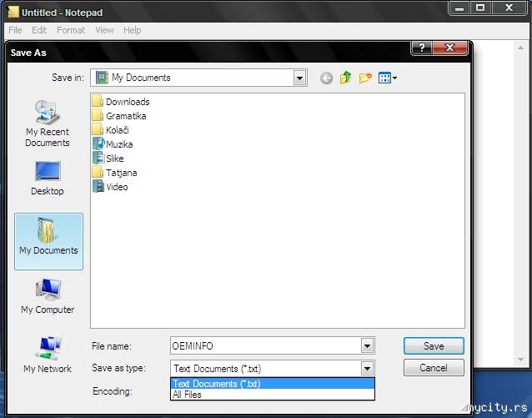Go up one folder level

pyautogui.click(x=346, y=78)
